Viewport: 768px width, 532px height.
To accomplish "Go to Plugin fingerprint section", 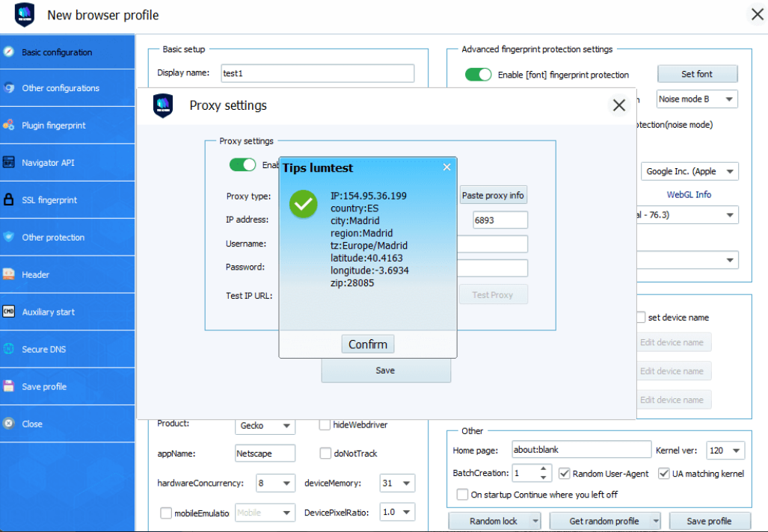I will (67, 126).
